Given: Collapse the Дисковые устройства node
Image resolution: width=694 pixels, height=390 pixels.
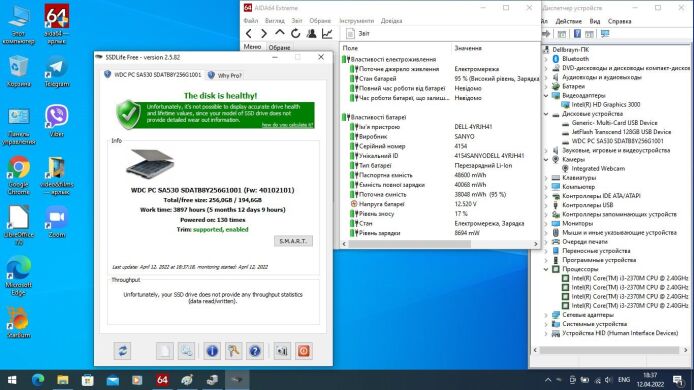Looking at the screenshot, I should [546, 114].
